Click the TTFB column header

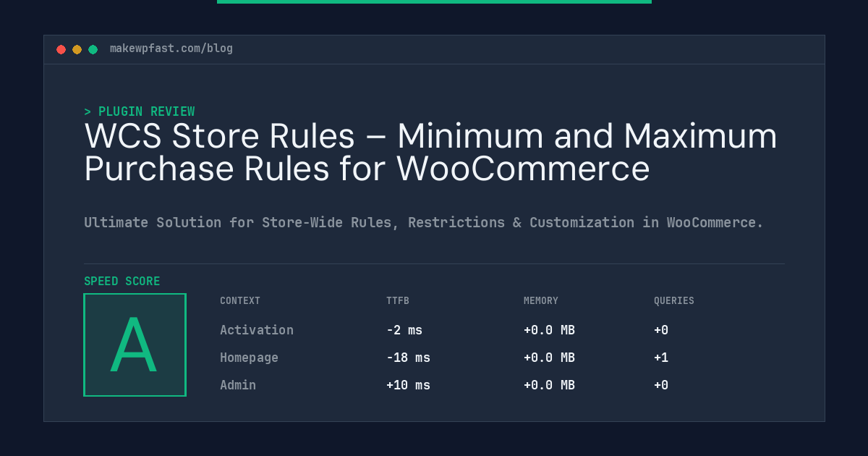pyautogui.click(x=398, y=301)
